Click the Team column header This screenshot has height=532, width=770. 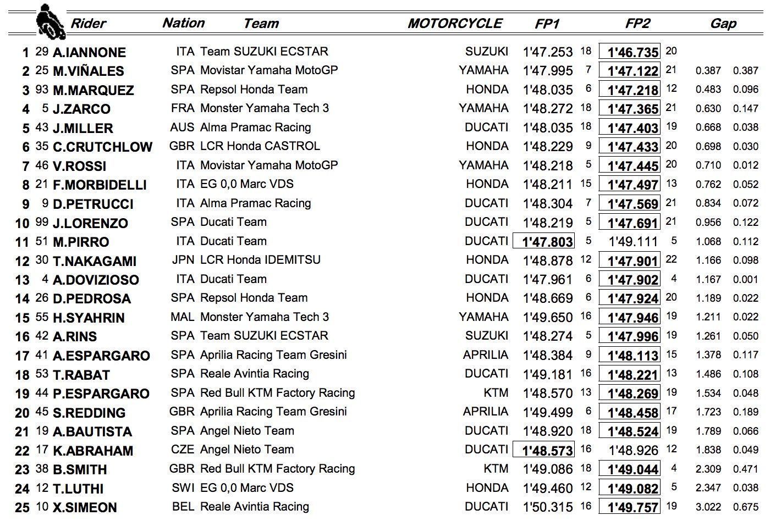pos(261,24)
